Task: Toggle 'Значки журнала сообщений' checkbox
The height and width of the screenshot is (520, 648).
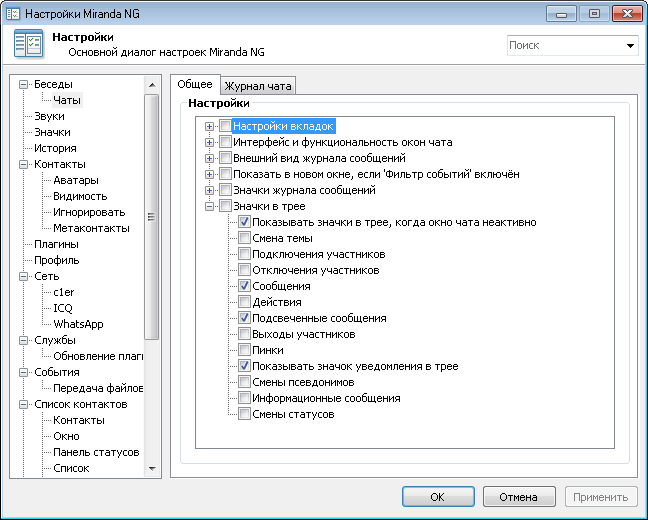Action: [x=225, y=190]
